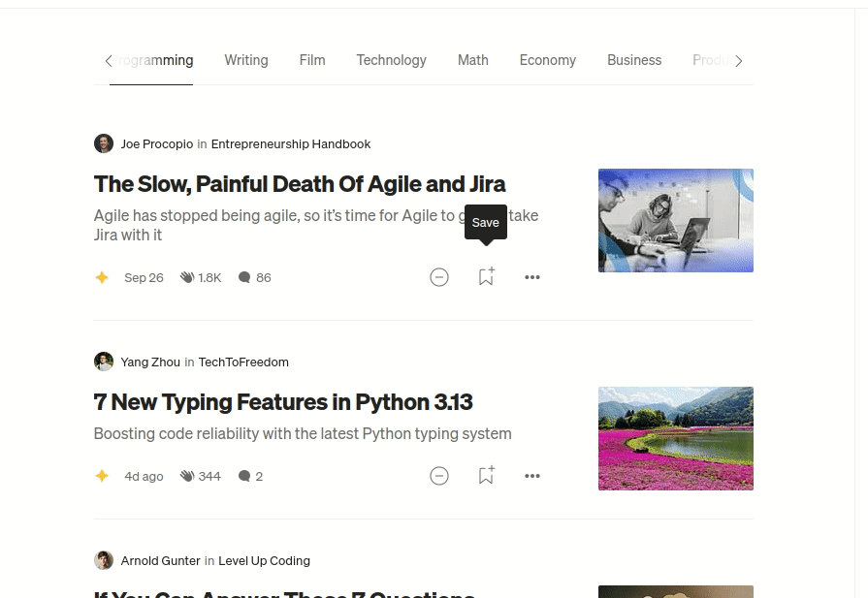Screen dimensions: 868x598
Task: Click the clap icon showing 344
Action: (x=187, y=476)
